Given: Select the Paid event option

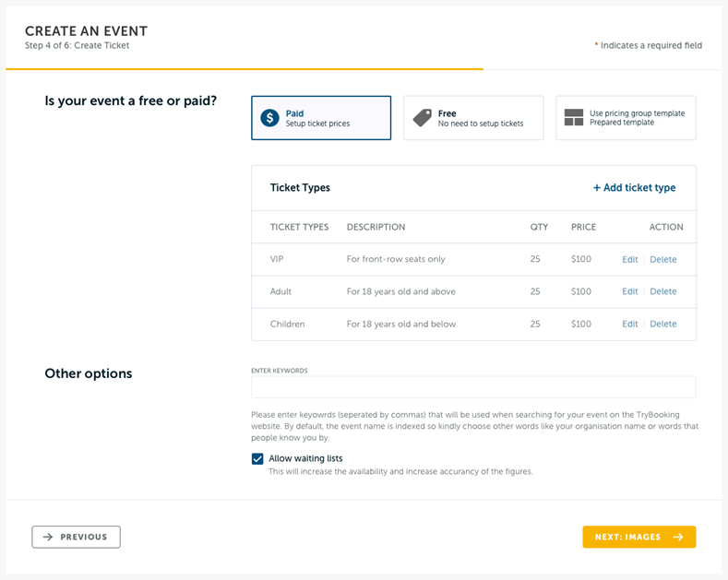Looking at the screenshot, I should [321, 118].
